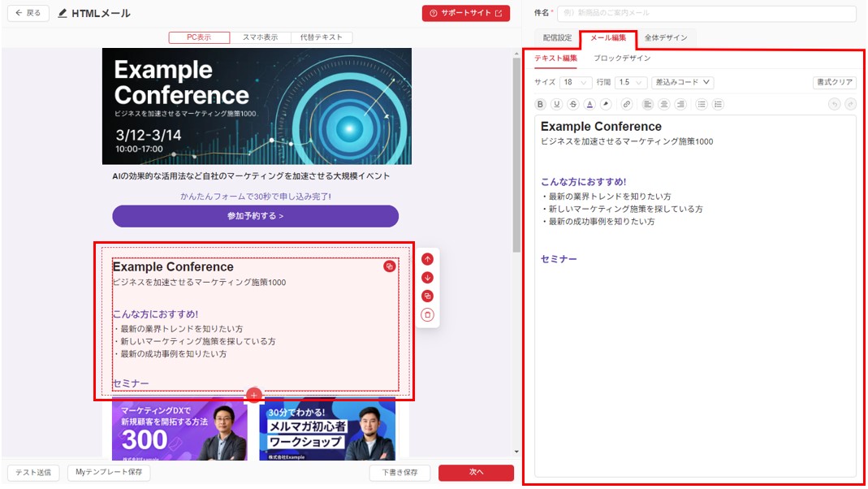Open the サポートサイト link
Viewport: 868px width, 489px height.
coord(466,13)
